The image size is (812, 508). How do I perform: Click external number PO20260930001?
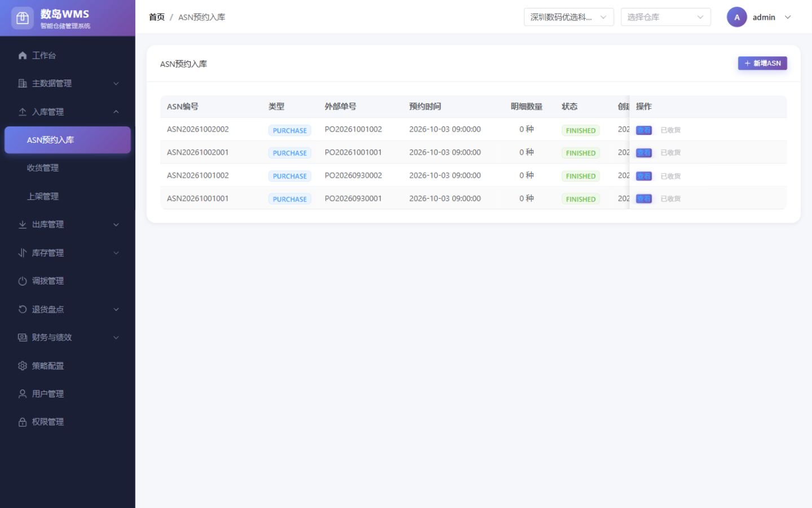(x=354, y=199)
